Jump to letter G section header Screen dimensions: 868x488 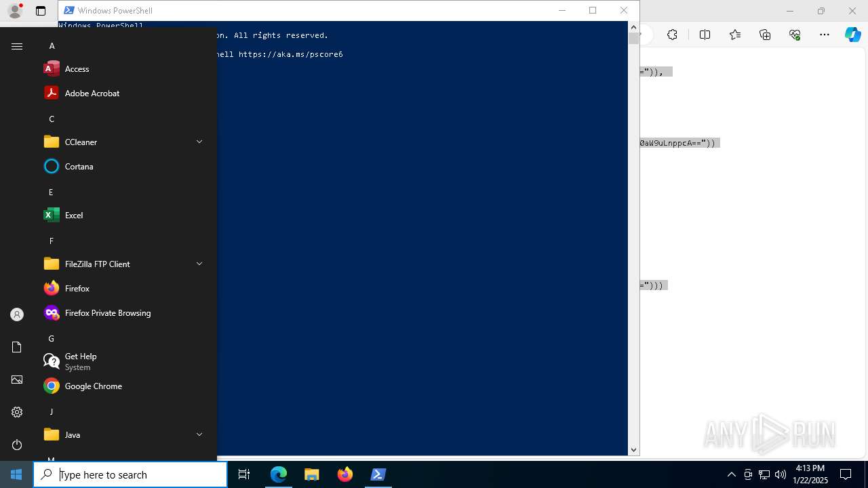point(51,338)
